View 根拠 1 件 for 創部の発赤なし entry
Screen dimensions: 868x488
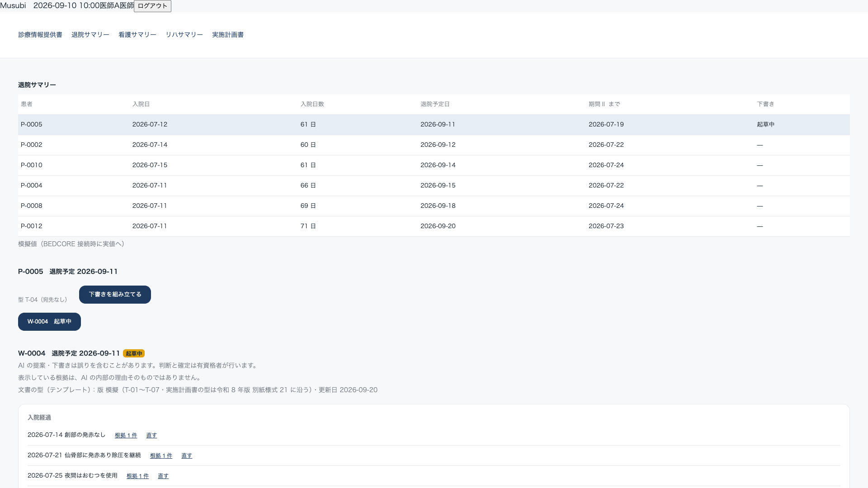(126, 436)
